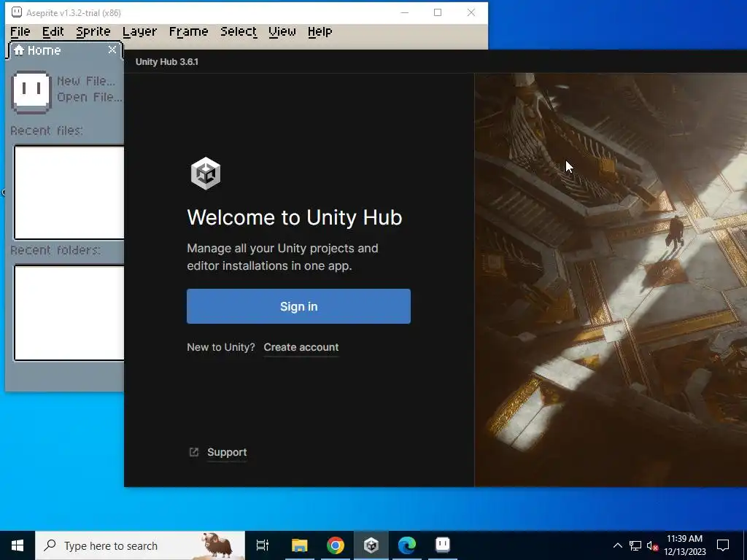
Task: Click the Home tab house icon
Action: click(x=18, y=50)
